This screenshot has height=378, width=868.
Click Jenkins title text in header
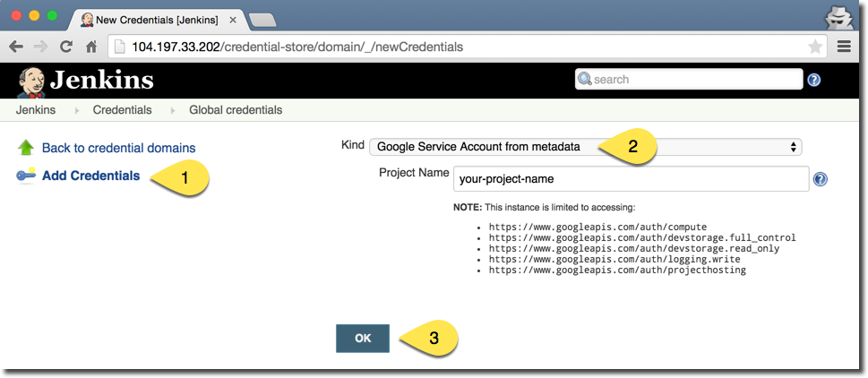pyautogui.click(x=102, y=82)
